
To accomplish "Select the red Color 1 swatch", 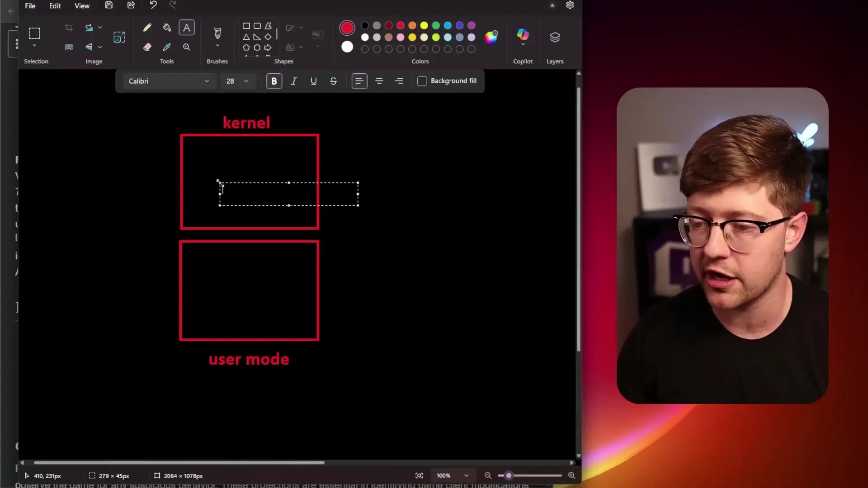I will coord(347,28).
